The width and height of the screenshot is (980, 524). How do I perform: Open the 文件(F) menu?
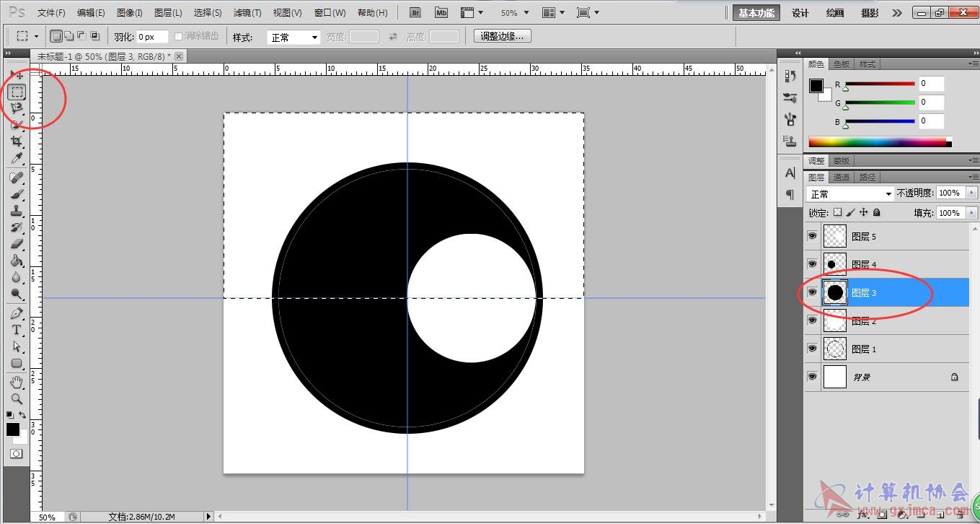click(x=51, y=13)
